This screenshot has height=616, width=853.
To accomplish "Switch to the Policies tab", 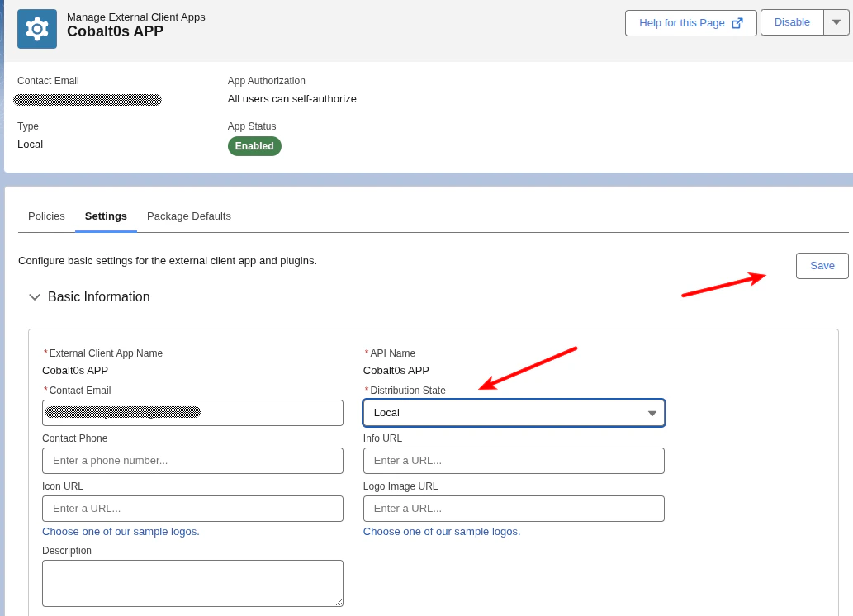I will (x=46, y=216).
